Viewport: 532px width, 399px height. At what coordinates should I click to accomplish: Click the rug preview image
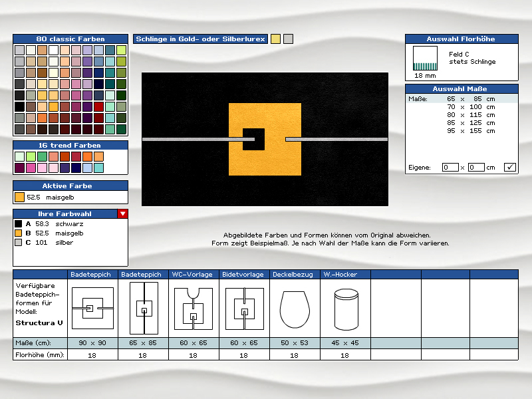point(265,139)
